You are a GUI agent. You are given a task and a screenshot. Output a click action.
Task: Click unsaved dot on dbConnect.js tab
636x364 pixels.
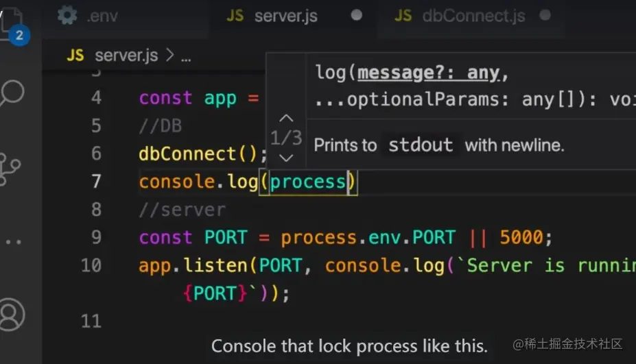click(x=545, y=15)
